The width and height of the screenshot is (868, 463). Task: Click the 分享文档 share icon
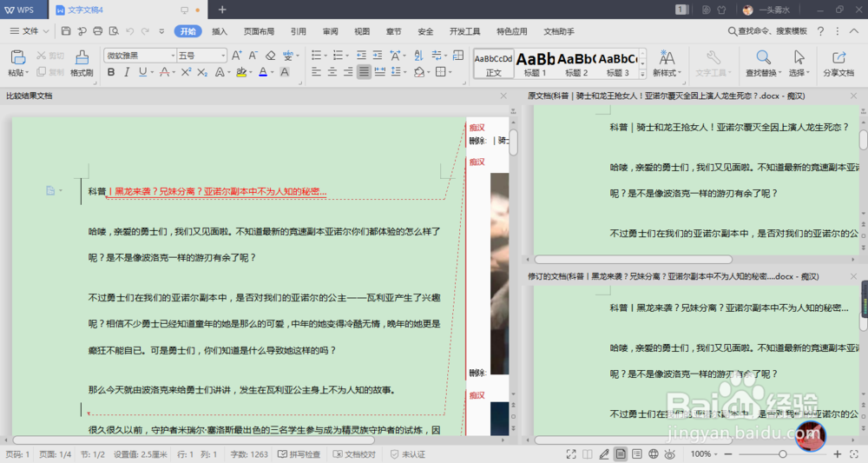click(838, 57)
